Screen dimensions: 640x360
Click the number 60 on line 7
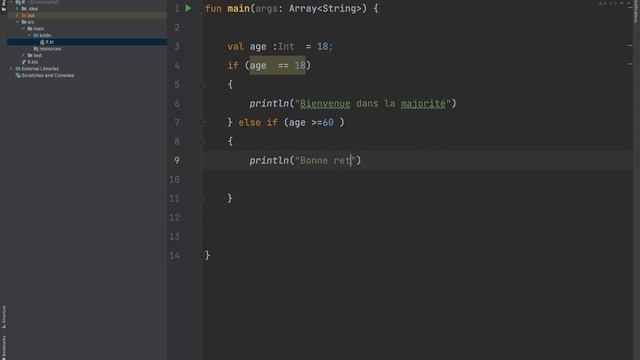328,122
